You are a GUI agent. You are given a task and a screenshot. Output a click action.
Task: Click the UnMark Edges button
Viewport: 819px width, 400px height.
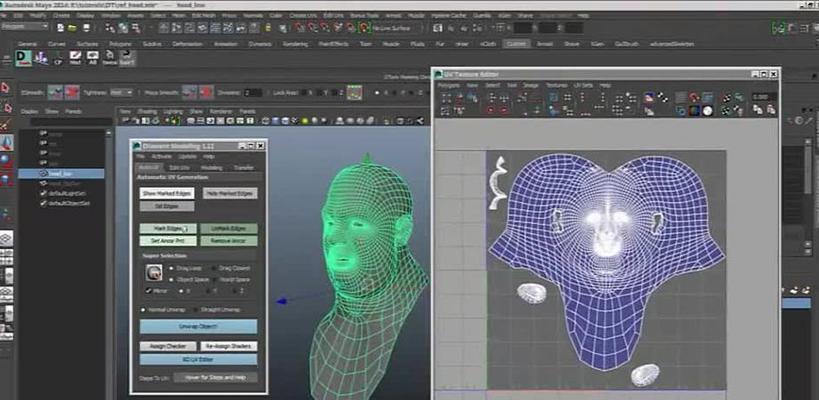229,229
